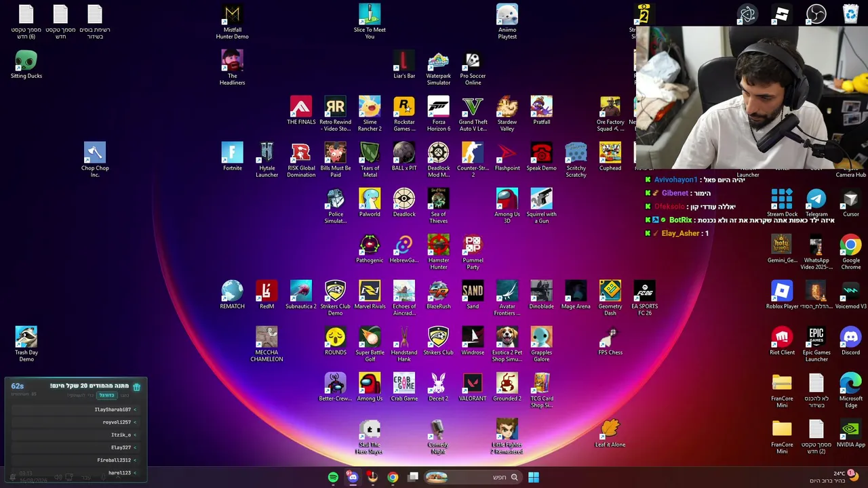The width and height of the screenshot is (868, 488).
Task: Open the Leaf it Alone icon
Action: click(610, 434)
